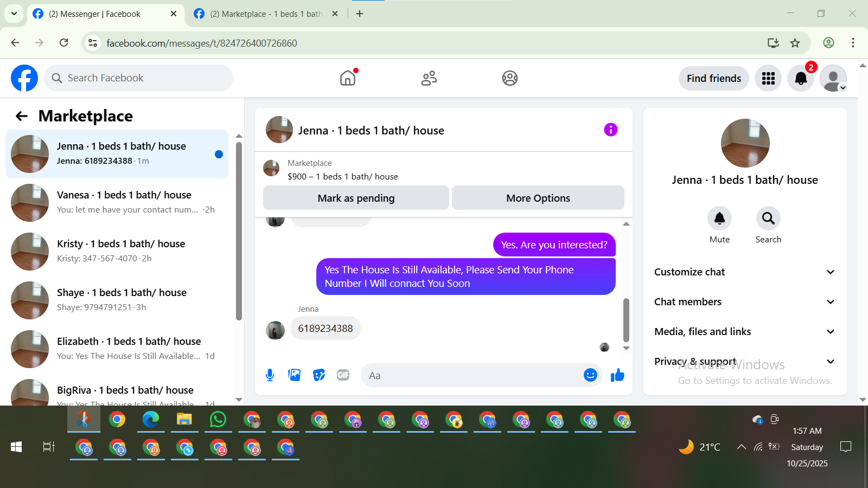The width and height of the screenshot is (868, 488).
Task: Open Windows Task View
Action: 49,447
